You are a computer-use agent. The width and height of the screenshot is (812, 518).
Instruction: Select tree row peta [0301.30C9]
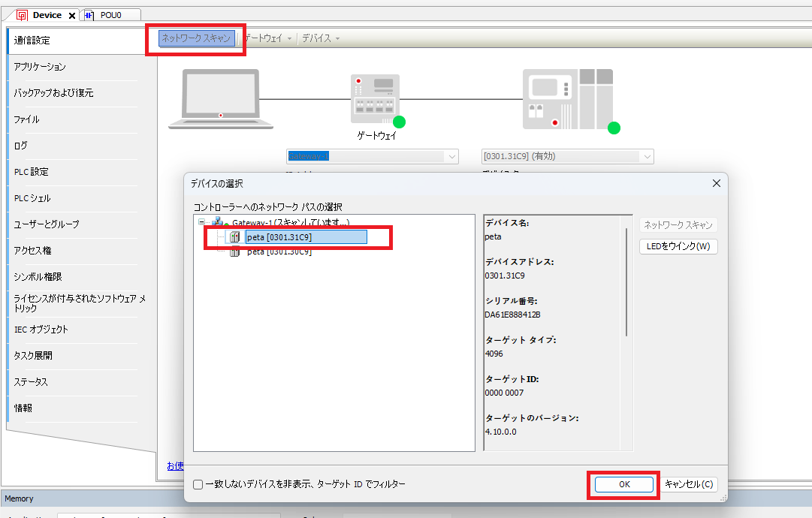click(279, 252)
